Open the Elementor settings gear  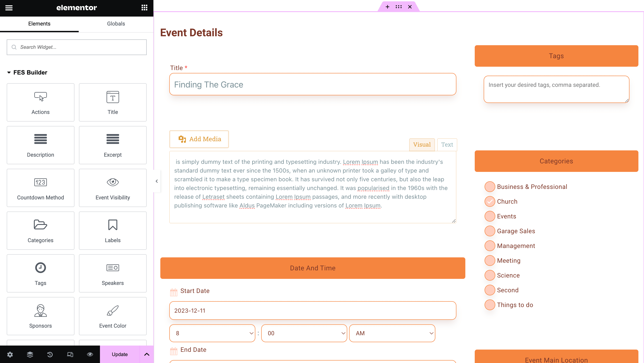(x=10, y=354)
